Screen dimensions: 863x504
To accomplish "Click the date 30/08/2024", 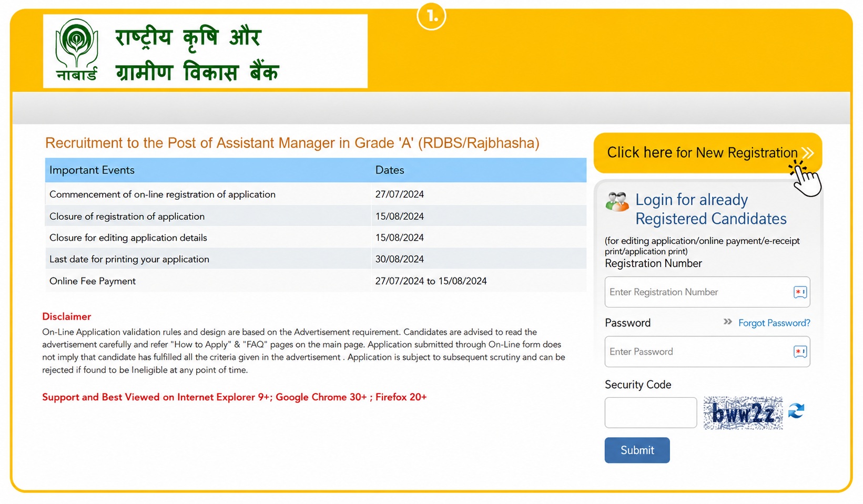I will click(400, 260).
